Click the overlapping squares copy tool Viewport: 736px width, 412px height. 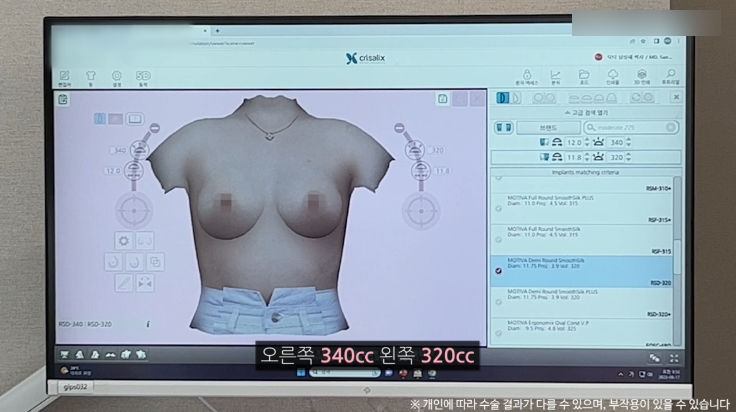tap(155, 262)
